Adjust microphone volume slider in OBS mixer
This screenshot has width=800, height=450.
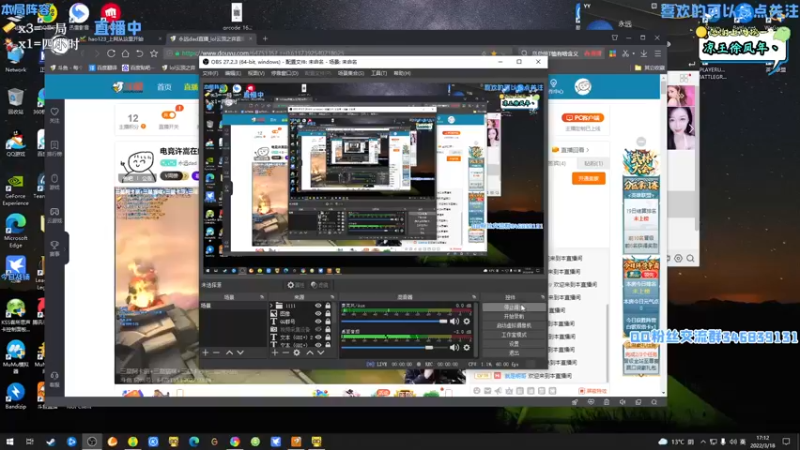pyautogui.click(x=394, y=321)
